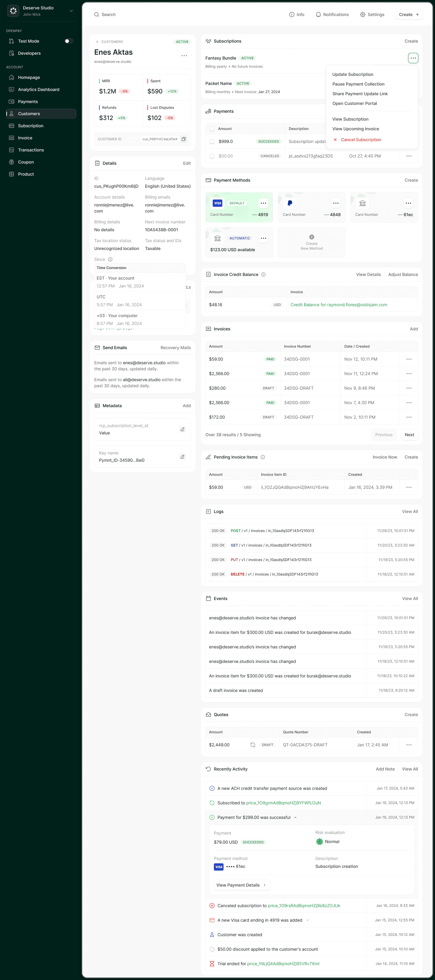The image size is (435, 980).
Task: Open options for the $280.00 draft invoice
Action: [x=409, y=388]
